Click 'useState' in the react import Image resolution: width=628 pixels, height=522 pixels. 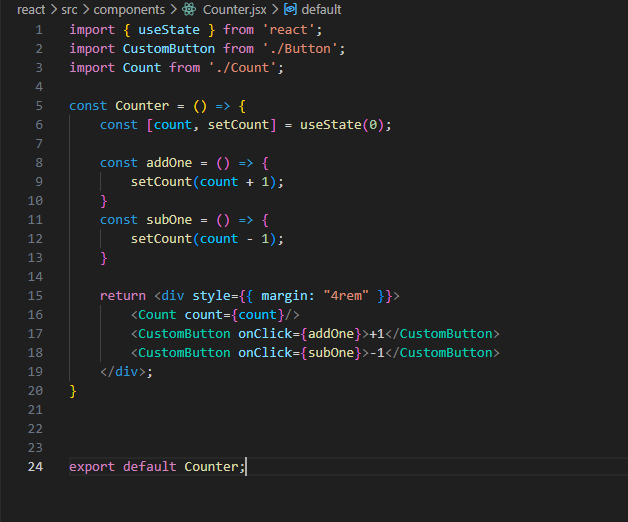coord(169,30)
